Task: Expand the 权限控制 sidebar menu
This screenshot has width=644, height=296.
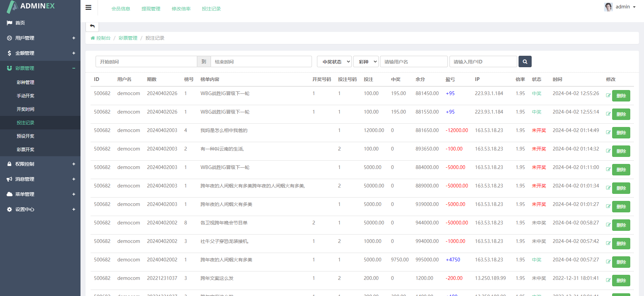Action: [x=40, y=164]
